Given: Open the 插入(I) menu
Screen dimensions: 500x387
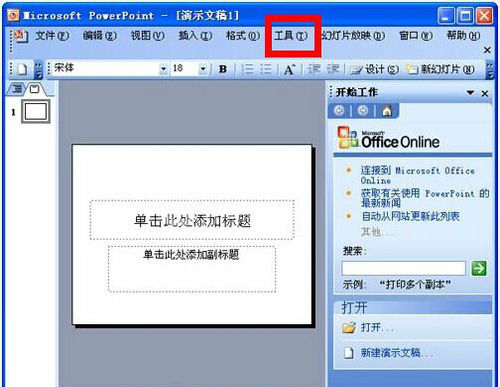Looking at the screenshot, I should click(195, 35).
